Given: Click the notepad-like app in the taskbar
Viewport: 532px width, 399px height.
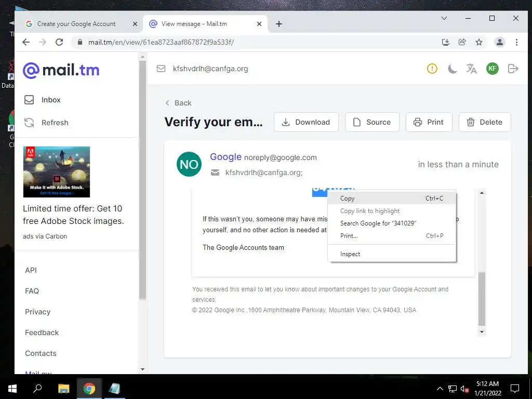Looking at the screenshot, I should tap(114, 389).
